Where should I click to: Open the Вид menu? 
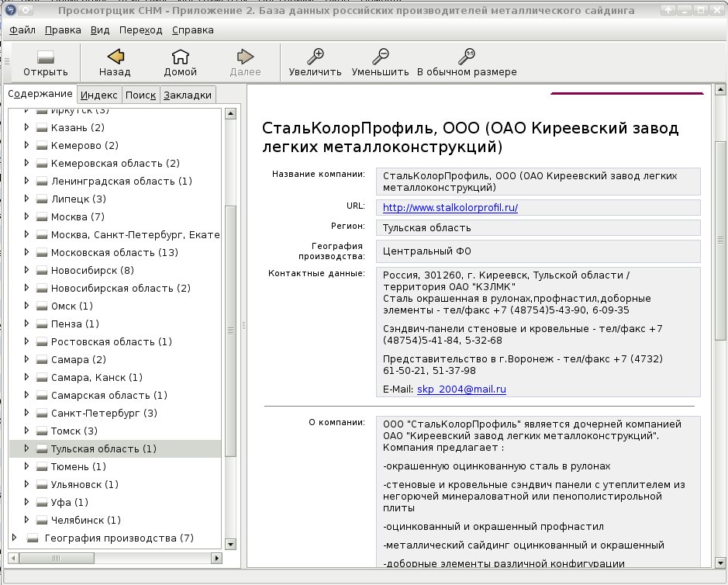pyautogui.click(x=100, y=30)
